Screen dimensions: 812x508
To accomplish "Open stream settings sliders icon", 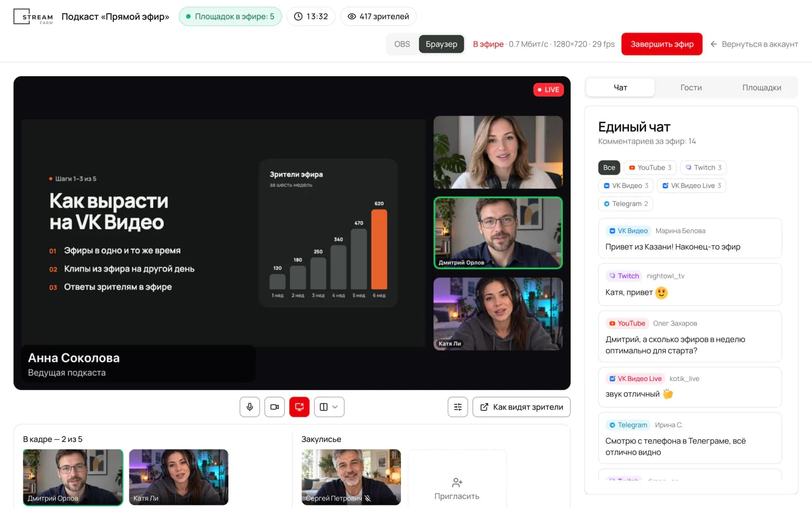I will tap(458, 407).
